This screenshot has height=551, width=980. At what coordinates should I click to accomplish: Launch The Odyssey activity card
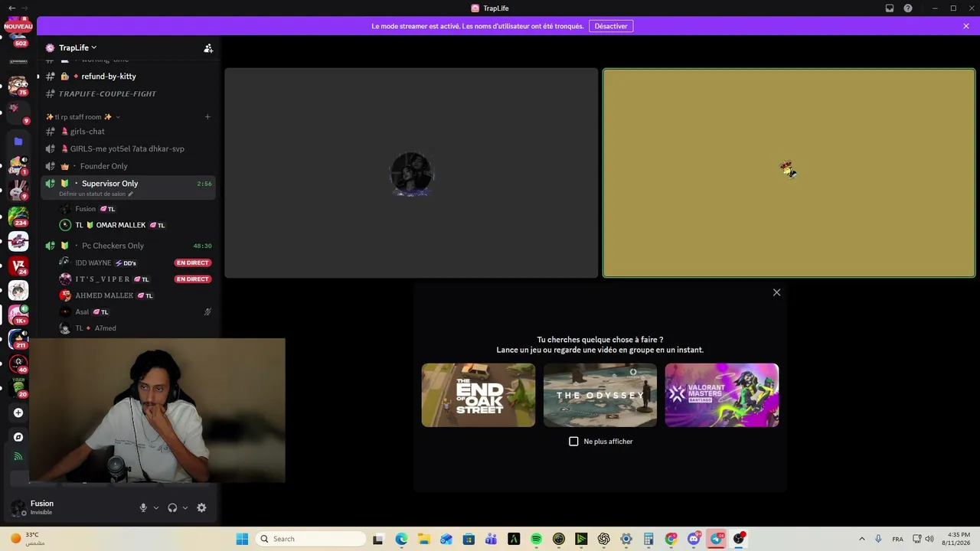click(x=600, y=395)
